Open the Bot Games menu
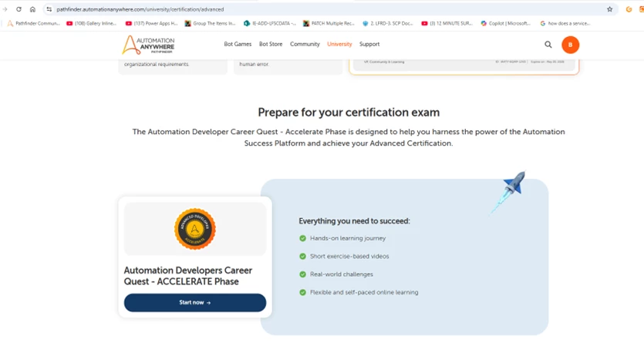This screenshot has width=644, height=363. coord(238,44)
